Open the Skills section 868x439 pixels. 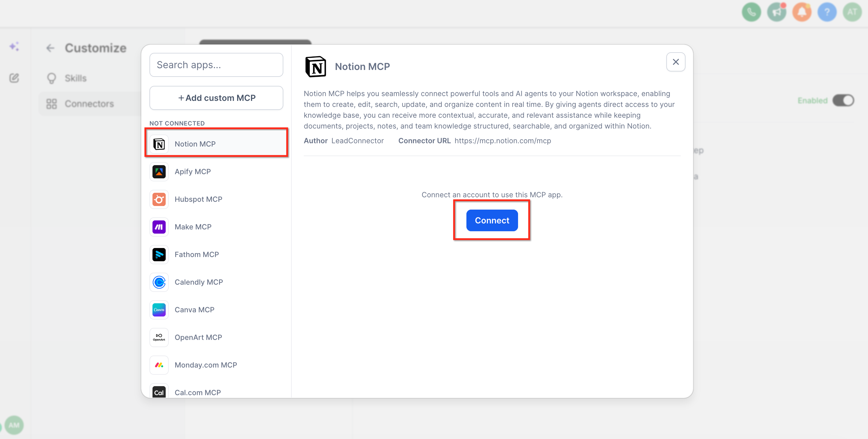pyautogui.click(x=75, y=78)
